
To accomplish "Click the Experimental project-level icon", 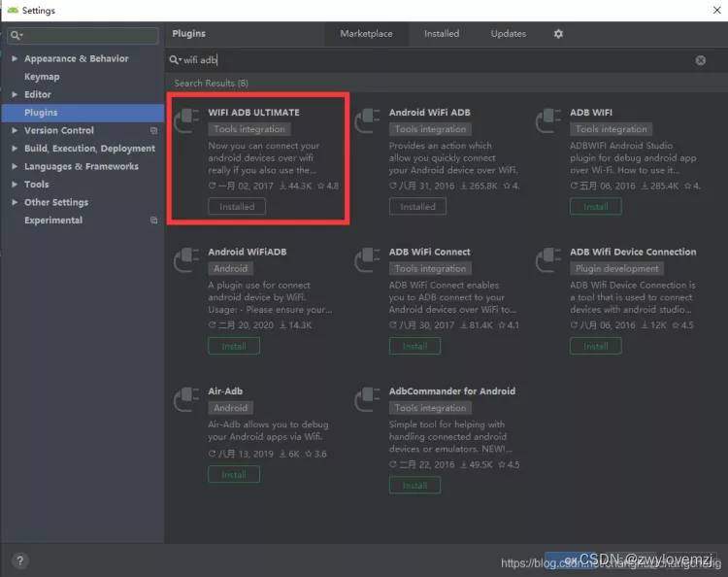I will 153,221.
